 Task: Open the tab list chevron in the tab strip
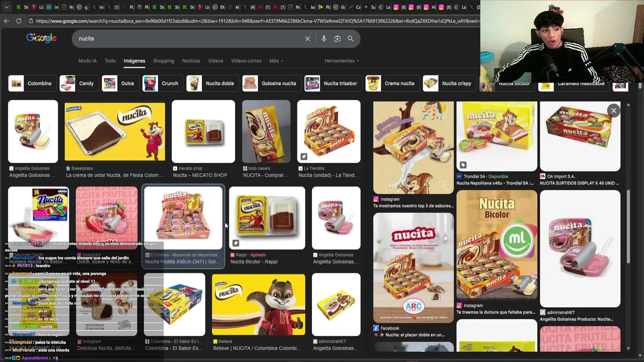click(x=7, y=7)
